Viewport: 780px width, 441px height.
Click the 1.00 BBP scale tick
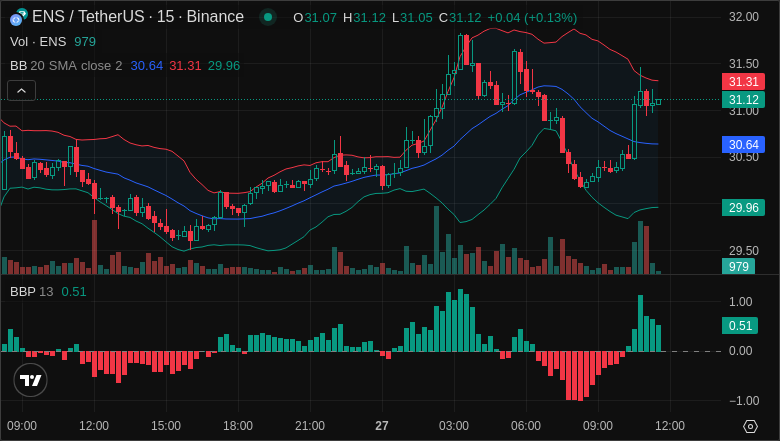[x=740, y=302]
